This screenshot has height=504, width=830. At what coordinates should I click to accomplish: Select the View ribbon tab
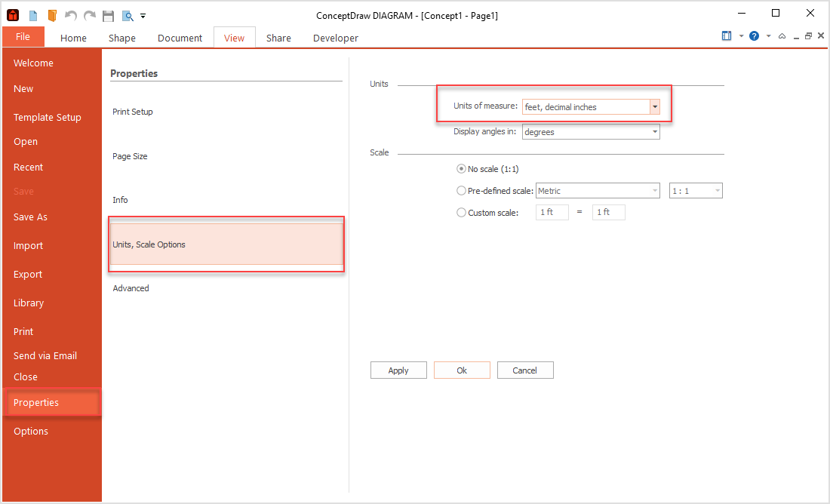(234, 38)
